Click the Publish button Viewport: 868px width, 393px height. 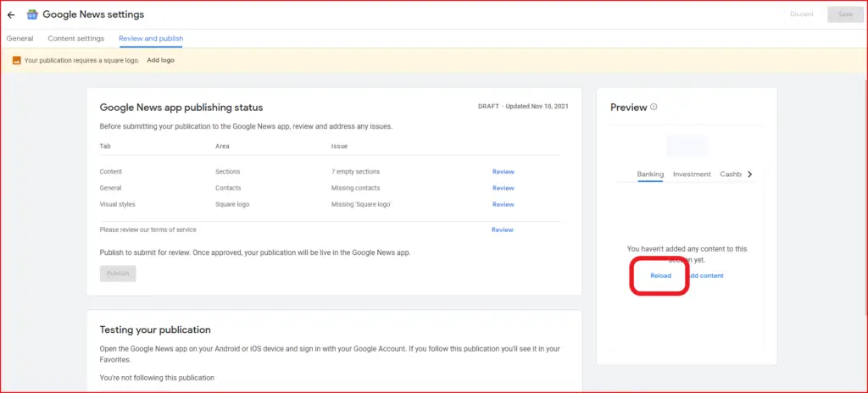coord(118,274)
